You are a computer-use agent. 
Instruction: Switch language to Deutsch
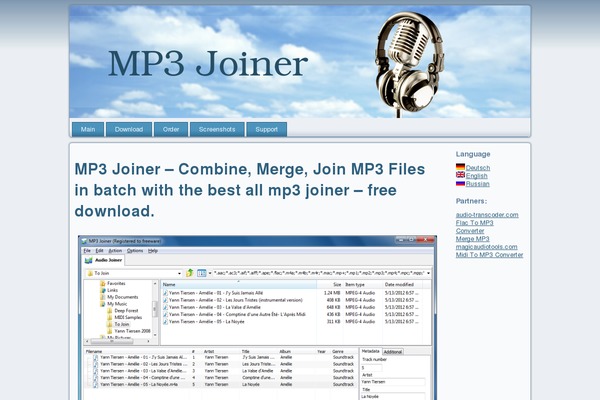[478, 168]
